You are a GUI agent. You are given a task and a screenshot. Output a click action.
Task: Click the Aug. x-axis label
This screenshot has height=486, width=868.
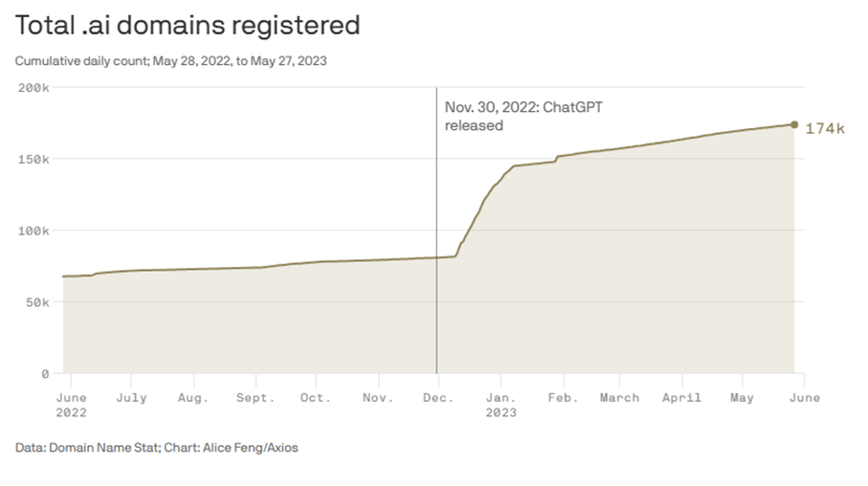pos(192,397)
